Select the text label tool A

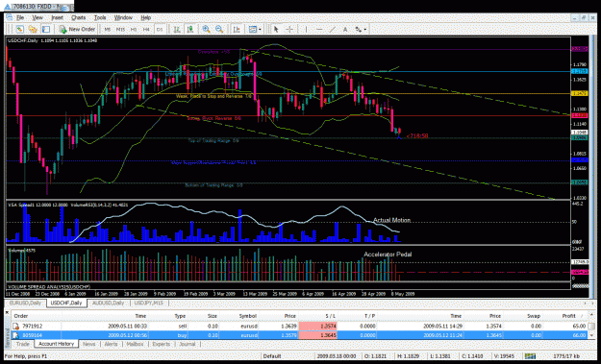coord(345,29)
